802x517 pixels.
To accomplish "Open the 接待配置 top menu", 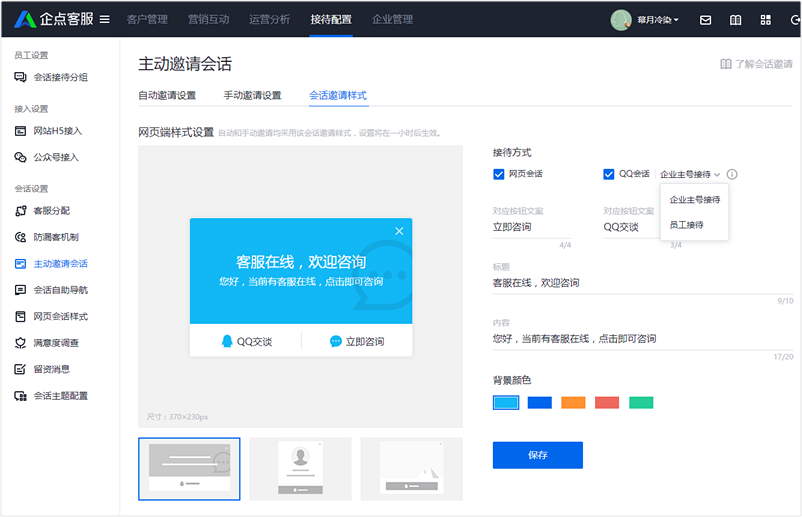I will point(331,19).
